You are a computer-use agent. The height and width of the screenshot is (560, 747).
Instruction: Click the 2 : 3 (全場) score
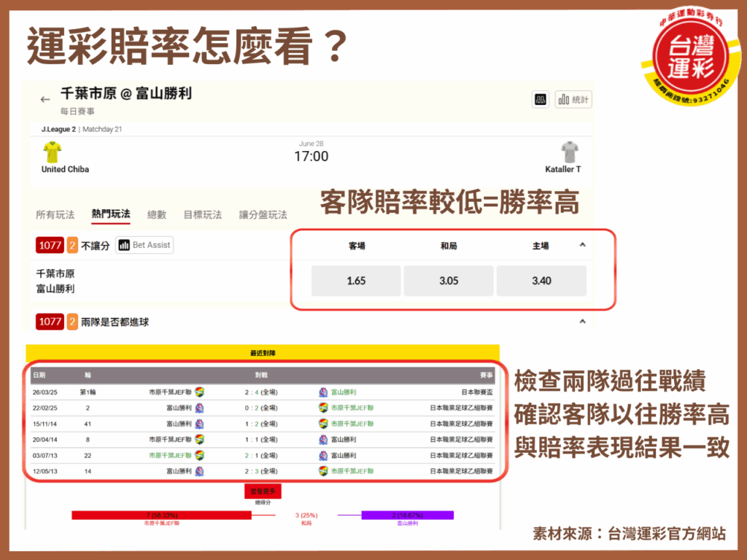click(x=261, y=472)
